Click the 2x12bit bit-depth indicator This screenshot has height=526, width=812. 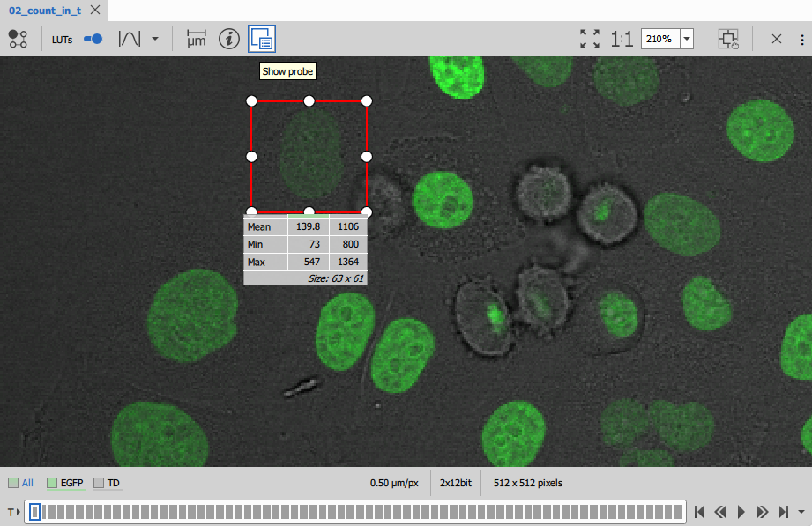click(454, 483)
